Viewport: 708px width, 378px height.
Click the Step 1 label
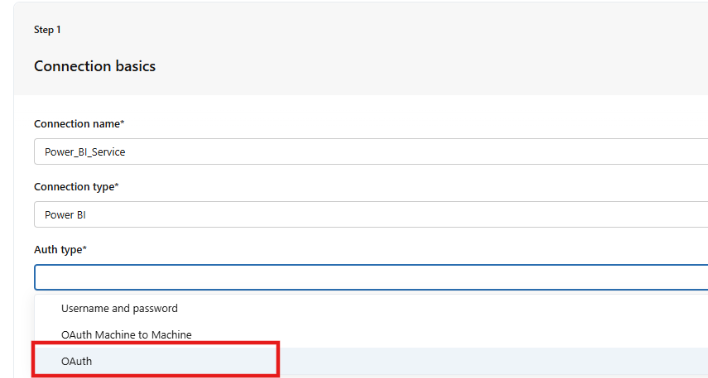[47, 30]
